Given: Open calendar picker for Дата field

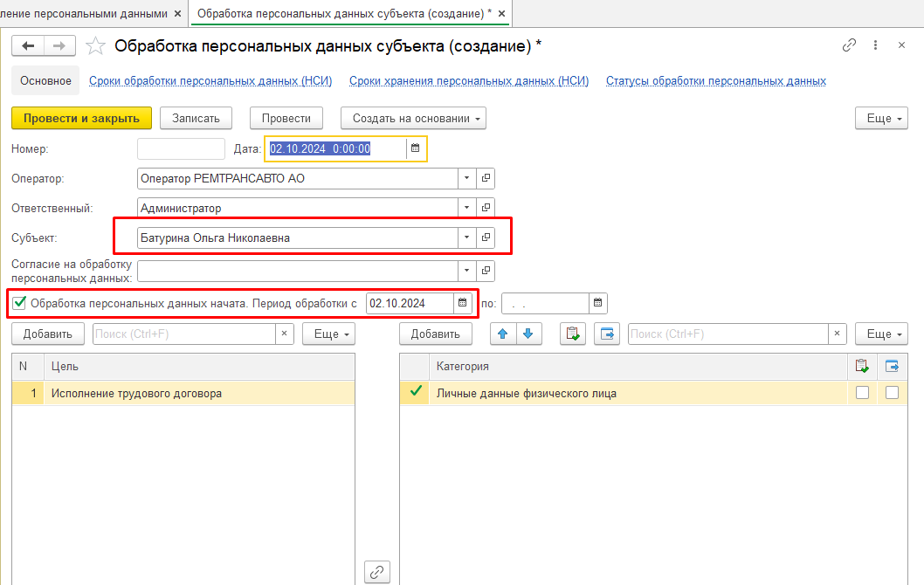Looking at the screenshot, I should [x=416, y=148].
